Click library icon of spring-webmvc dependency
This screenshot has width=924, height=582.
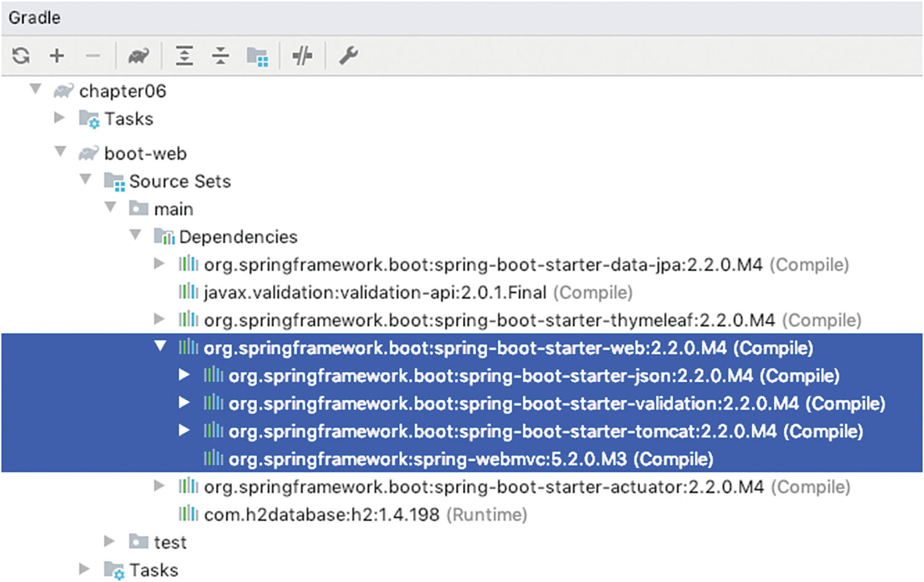[x=213, y=458]
